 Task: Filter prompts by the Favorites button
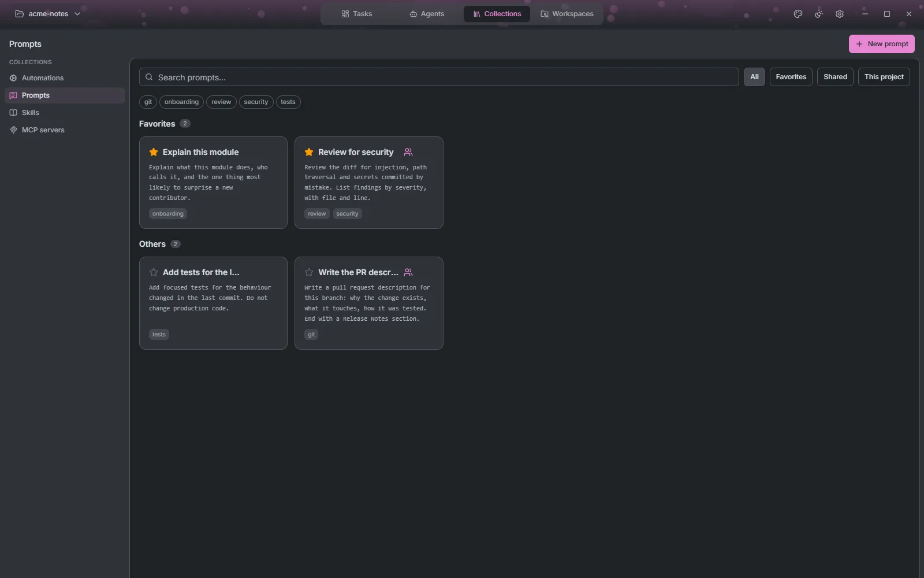791,77
